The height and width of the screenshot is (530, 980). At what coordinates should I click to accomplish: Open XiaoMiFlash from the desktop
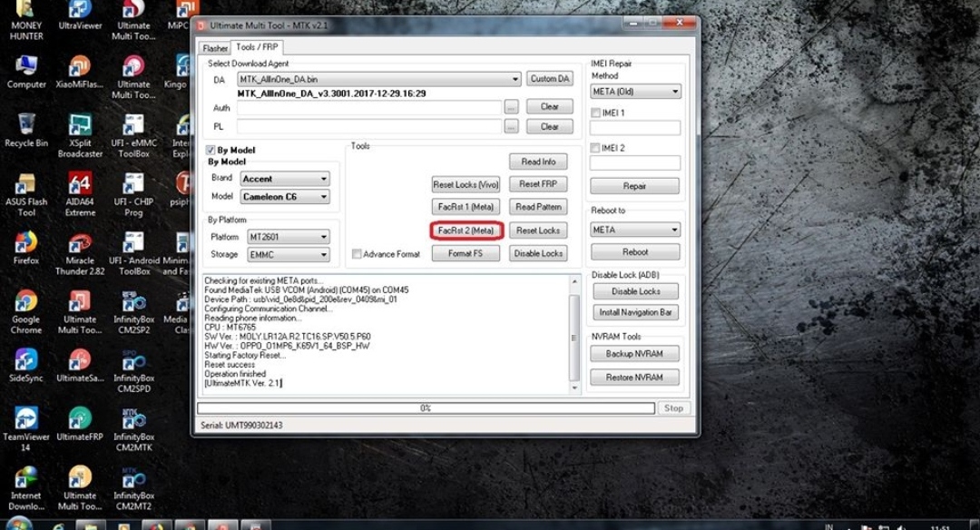(79, 73)
